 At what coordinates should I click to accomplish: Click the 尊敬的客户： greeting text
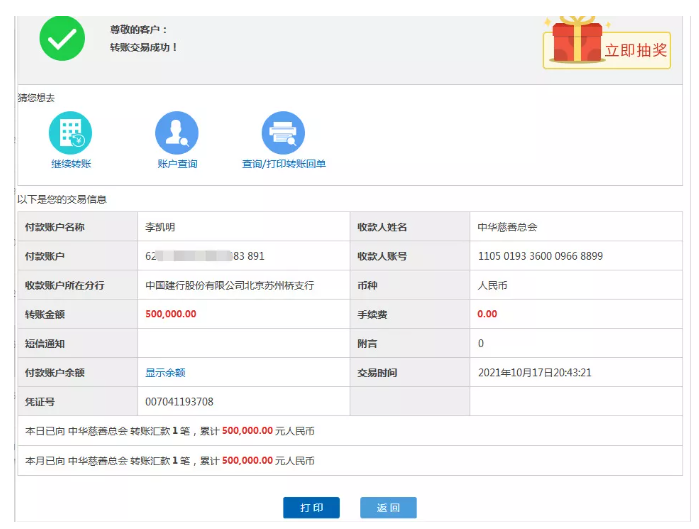tap(139, 29)
